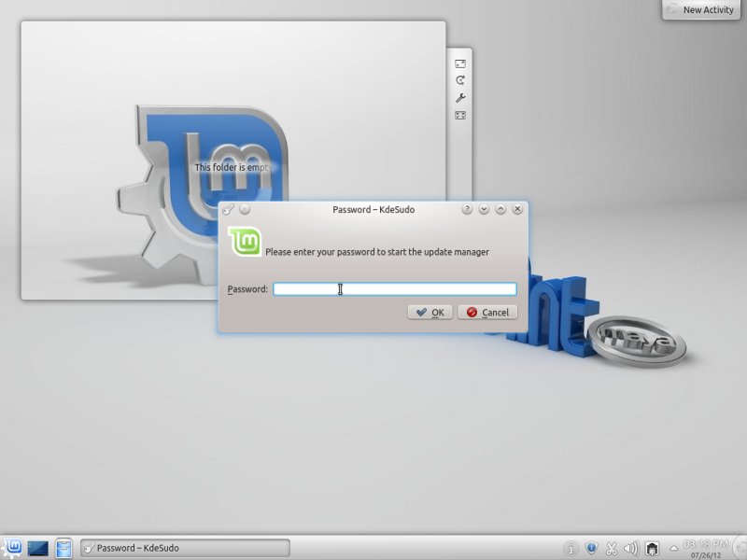Open the panel toolbox at the panel's right edge

point(740,548)
